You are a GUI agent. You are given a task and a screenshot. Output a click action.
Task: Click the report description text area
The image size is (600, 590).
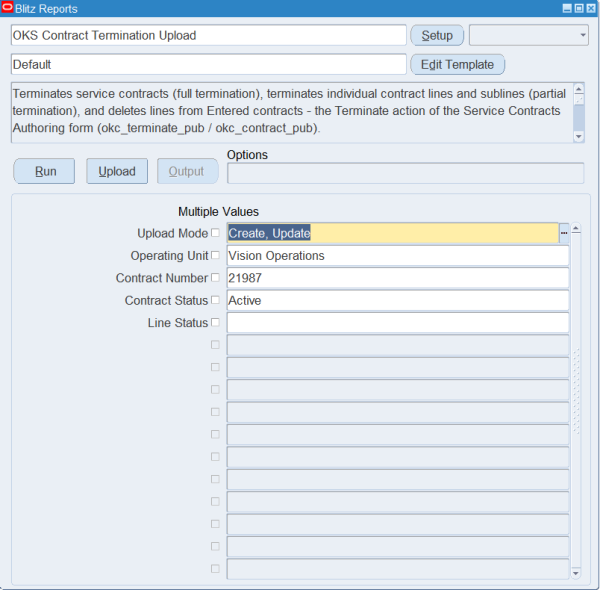292,112
